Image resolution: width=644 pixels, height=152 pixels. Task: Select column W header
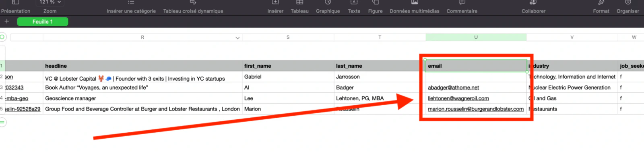tap(634, 37)
